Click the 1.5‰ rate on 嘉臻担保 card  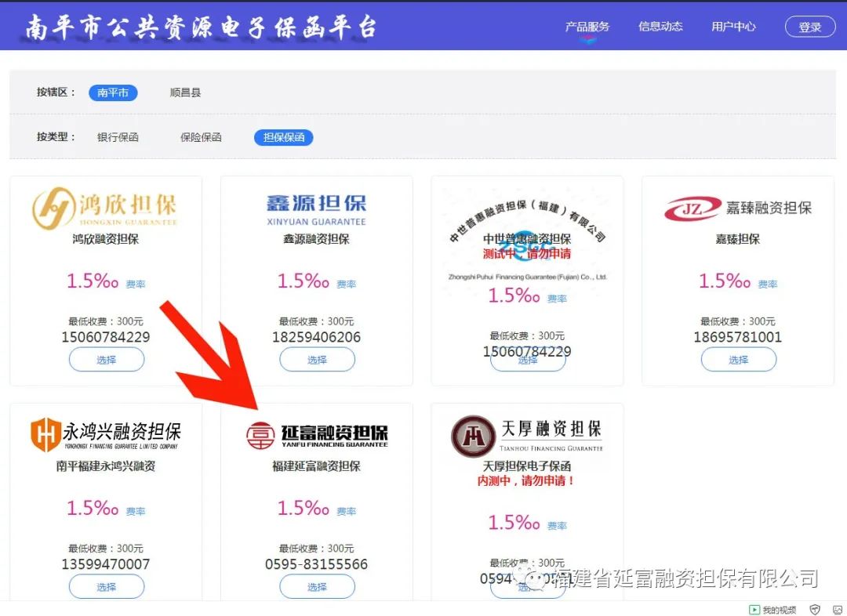click(x=725, y=281)
